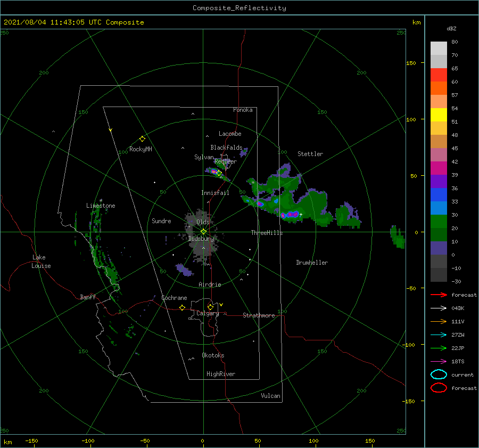Click the Calgary city label
479x448 pixels.
click(x=208, y=313)
